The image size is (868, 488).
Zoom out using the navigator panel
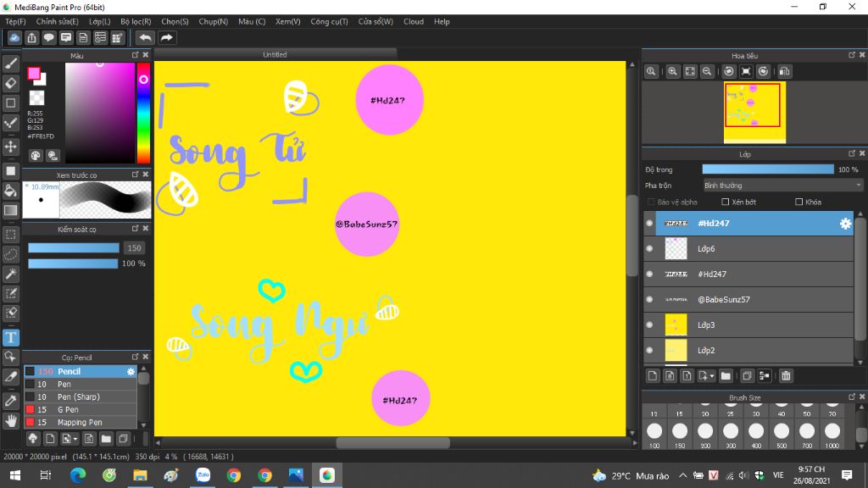(707, 71)
